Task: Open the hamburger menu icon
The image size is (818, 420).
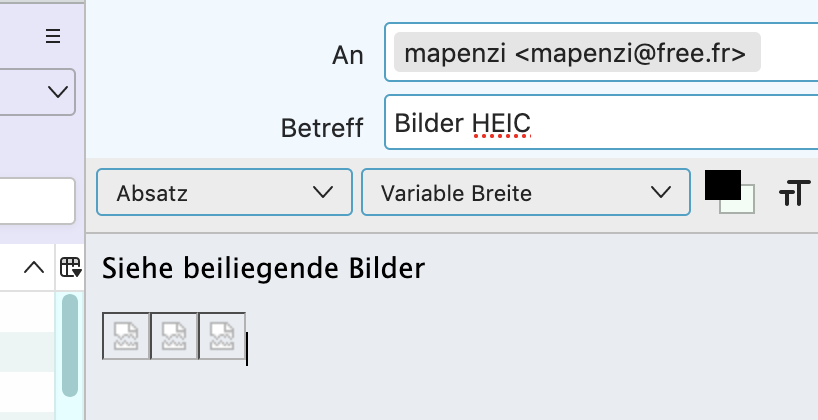Action: point(53,36)
